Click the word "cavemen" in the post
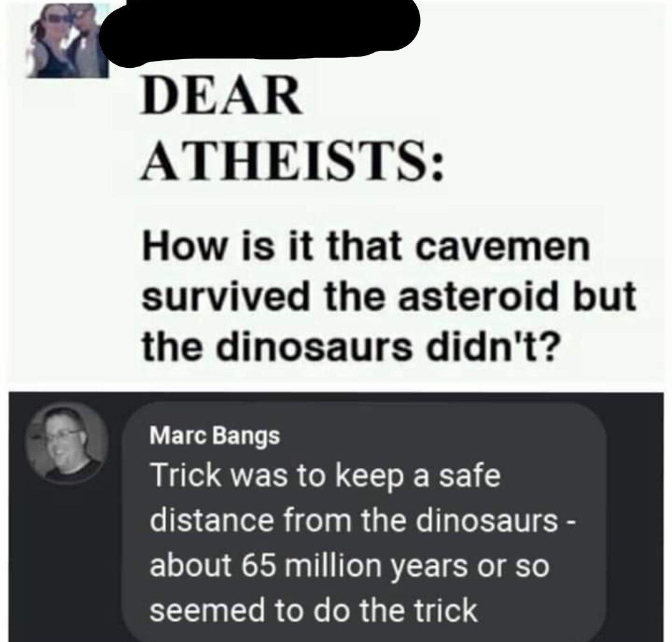Screen dimensions: 672x642 [x=502, y=249]
